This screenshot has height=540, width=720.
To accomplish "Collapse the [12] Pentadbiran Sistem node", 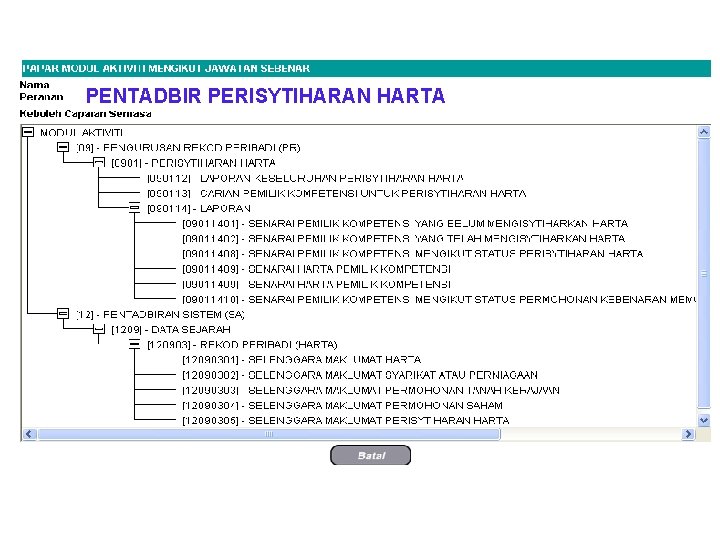I will [x=63, y=314].
